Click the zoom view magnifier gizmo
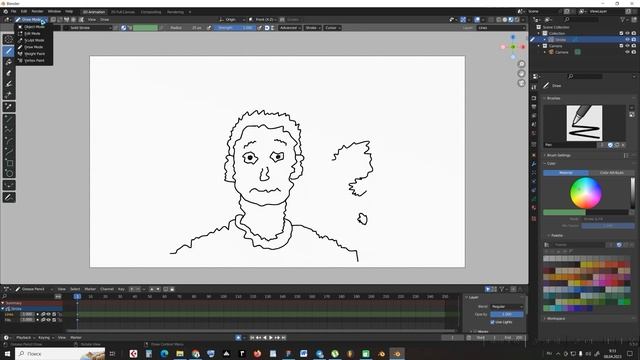 (521, 64)
